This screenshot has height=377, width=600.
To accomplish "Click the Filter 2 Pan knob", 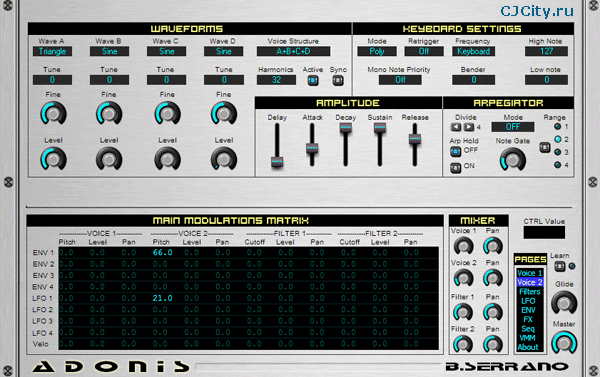I will 492,344.
